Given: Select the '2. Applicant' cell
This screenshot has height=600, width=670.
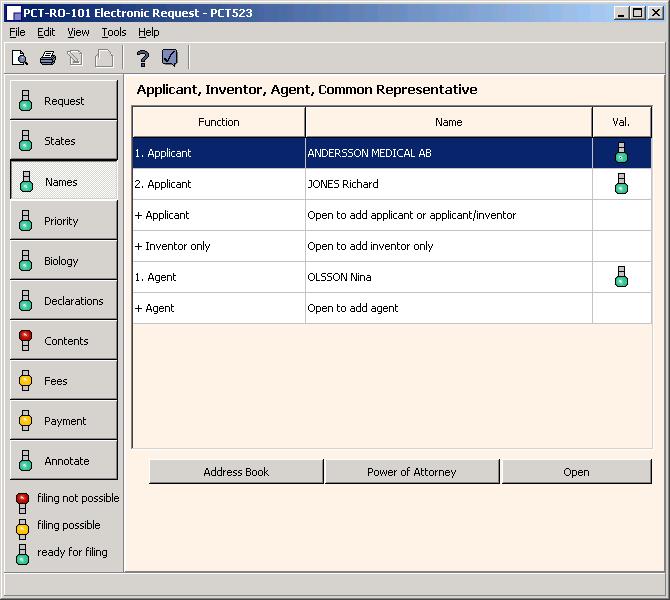Looking at the screenshot, I should (x=219, y=184).
